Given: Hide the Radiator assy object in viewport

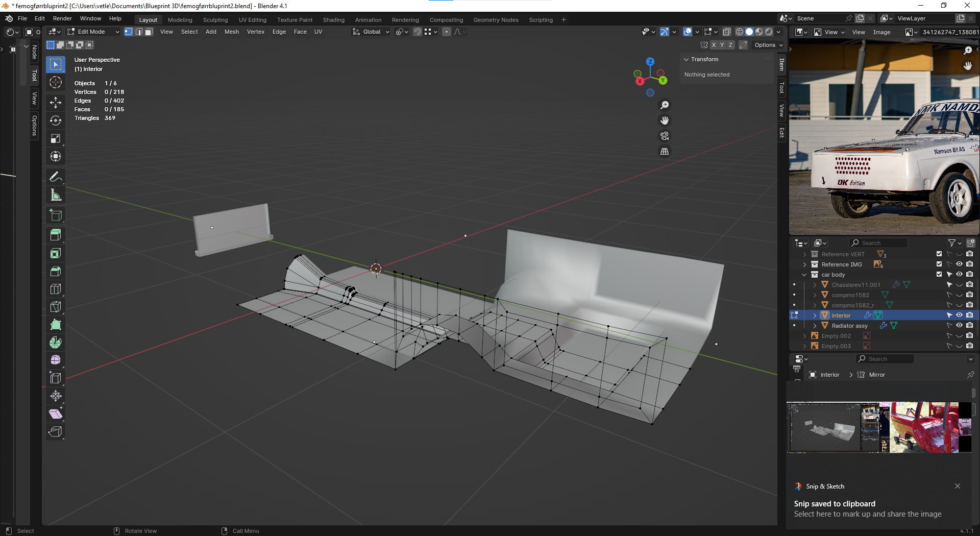Looking at the screenshot, I should [x=960, y=326].
